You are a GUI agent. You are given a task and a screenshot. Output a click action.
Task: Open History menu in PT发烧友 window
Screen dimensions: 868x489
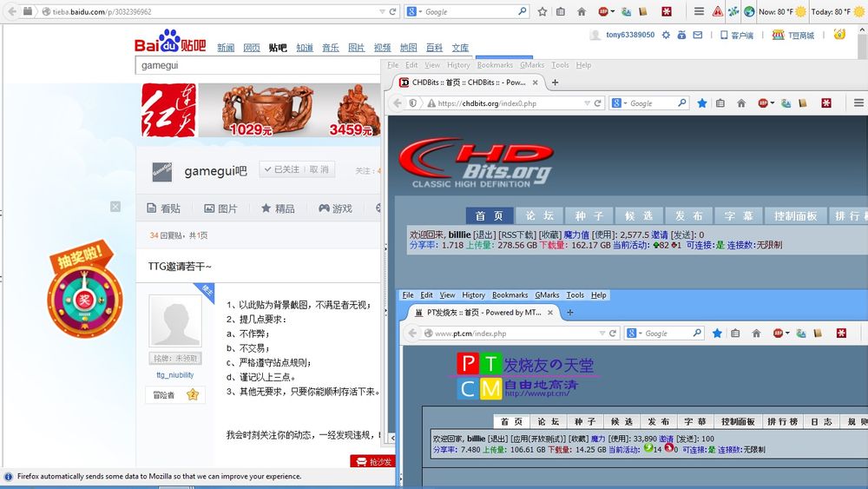coord(473,295)
